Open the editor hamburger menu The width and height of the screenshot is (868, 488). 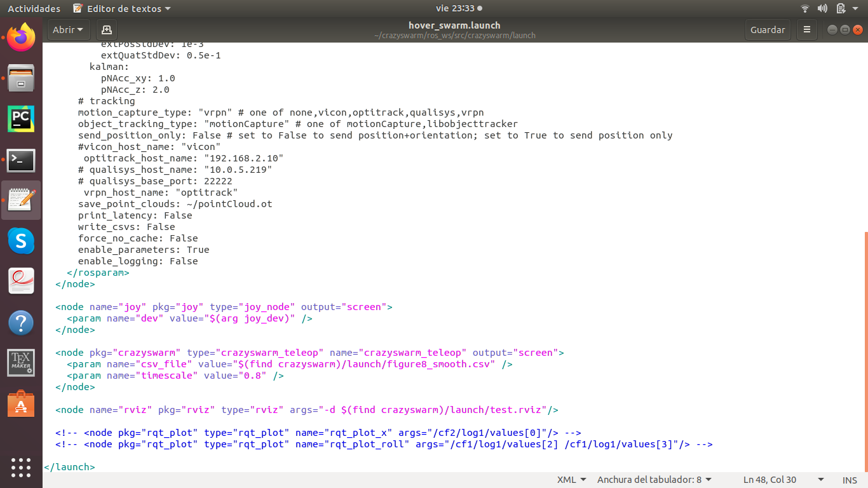pyautogui.click(x=807, y=30)
